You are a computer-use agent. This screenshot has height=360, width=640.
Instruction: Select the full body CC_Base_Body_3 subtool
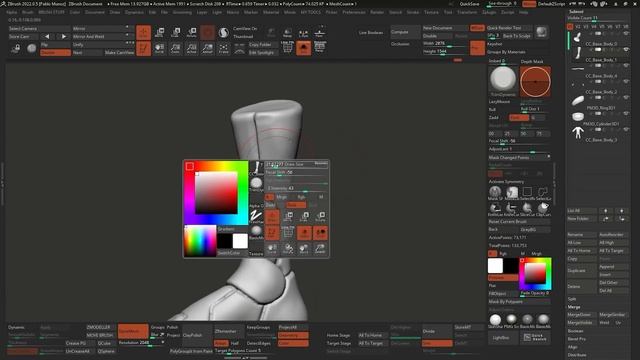coord(578,133)
